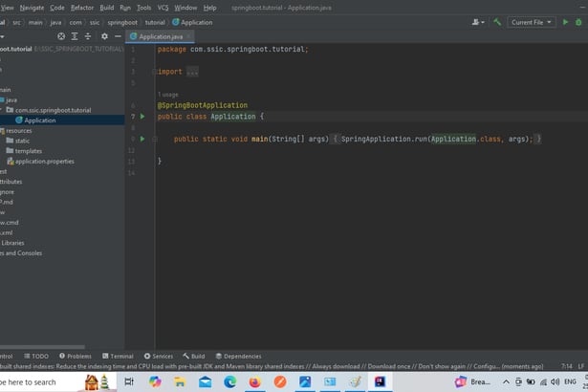Image resolution: width=588 pixels, height=392 pixels.
Task: Open the TODO tool window
Action: click(x=36, y=356)
